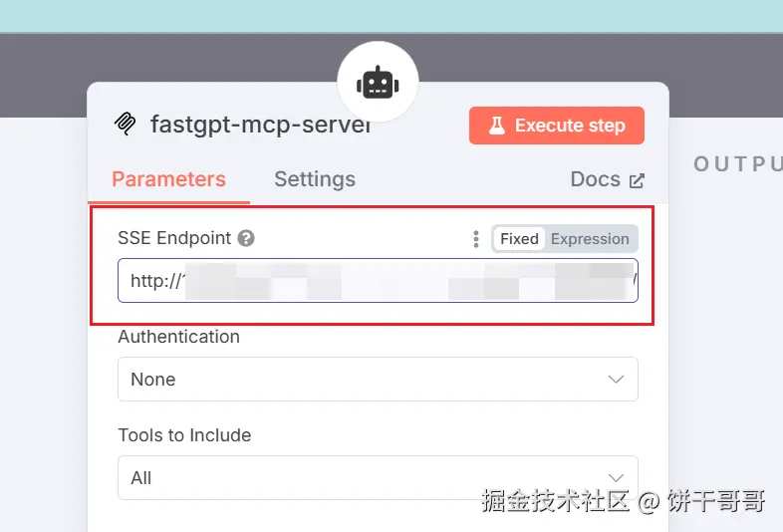Click the external link icon next to Docs

[x=637, y=180]
